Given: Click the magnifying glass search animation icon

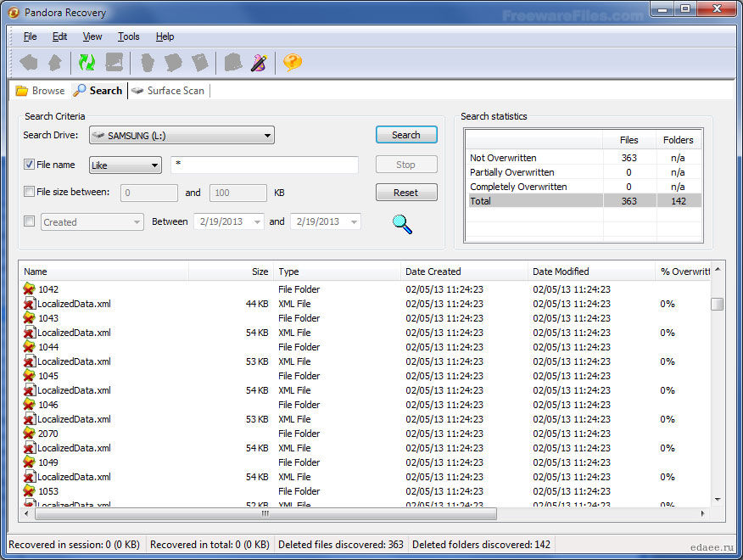Looking at the screenshot, I should pyautogui.click(x=402, y=224).
